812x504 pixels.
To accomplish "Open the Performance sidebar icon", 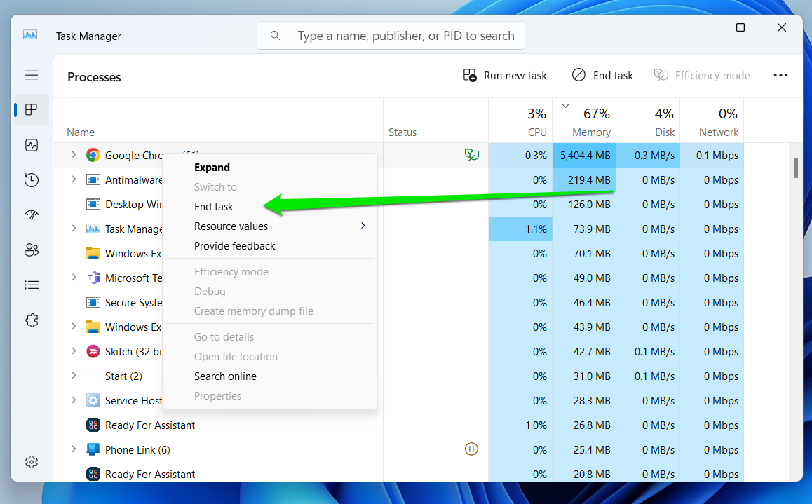I will (32, 145).
